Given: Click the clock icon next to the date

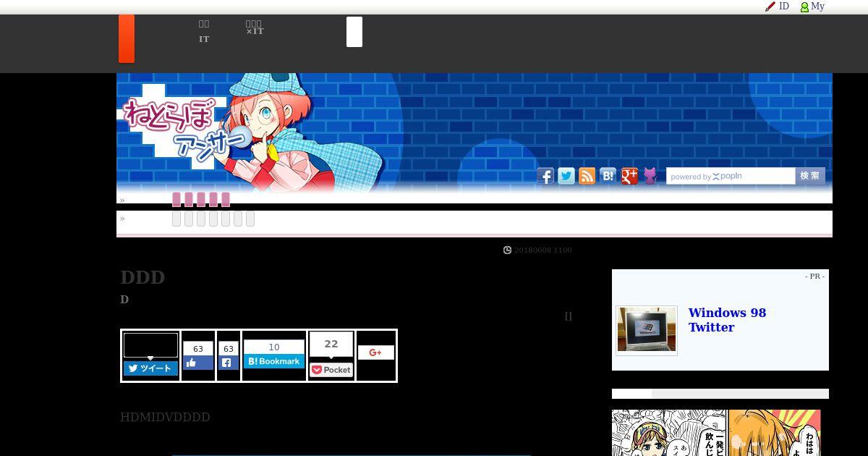Looking at the screenshot, I should [x=507, y=250].
